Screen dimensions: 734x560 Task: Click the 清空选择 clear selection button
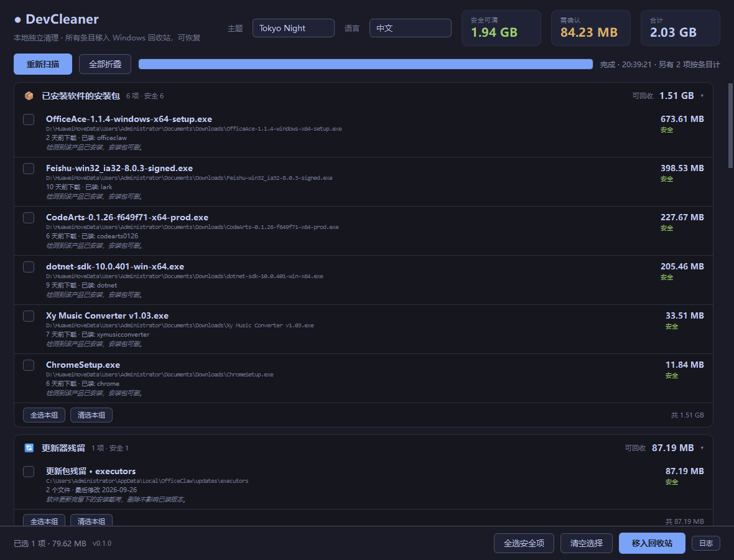(586, 543)
